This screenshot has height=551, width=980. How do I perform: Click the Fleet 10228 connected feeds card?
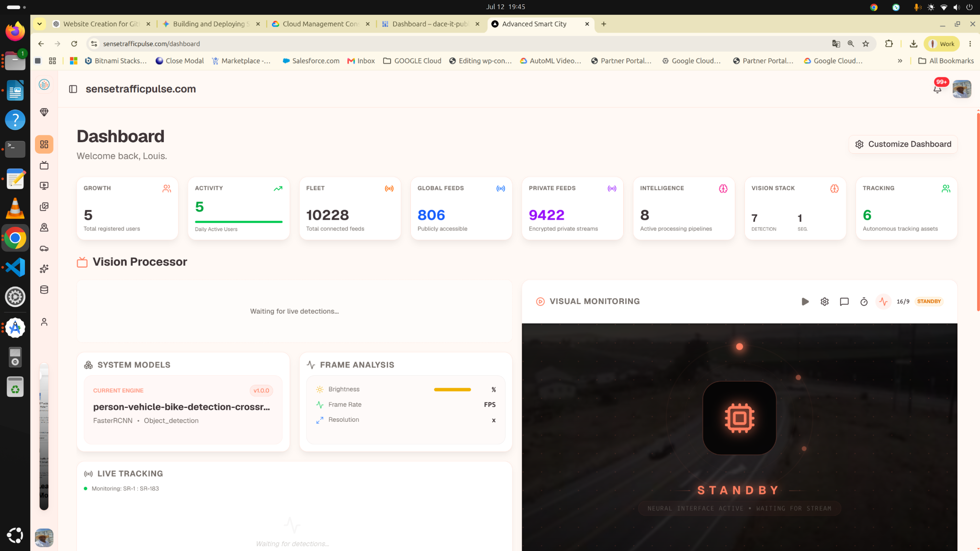350,208
